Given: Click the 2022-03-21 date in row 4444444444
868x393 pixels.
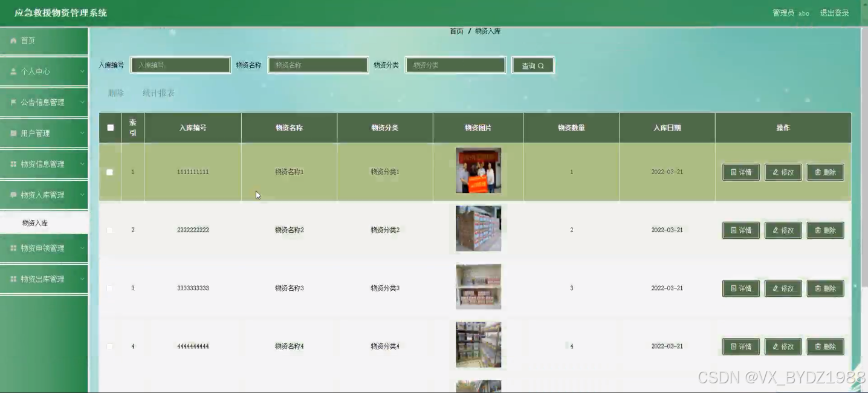Looking at the screenshot, I should tap(667, 346).
